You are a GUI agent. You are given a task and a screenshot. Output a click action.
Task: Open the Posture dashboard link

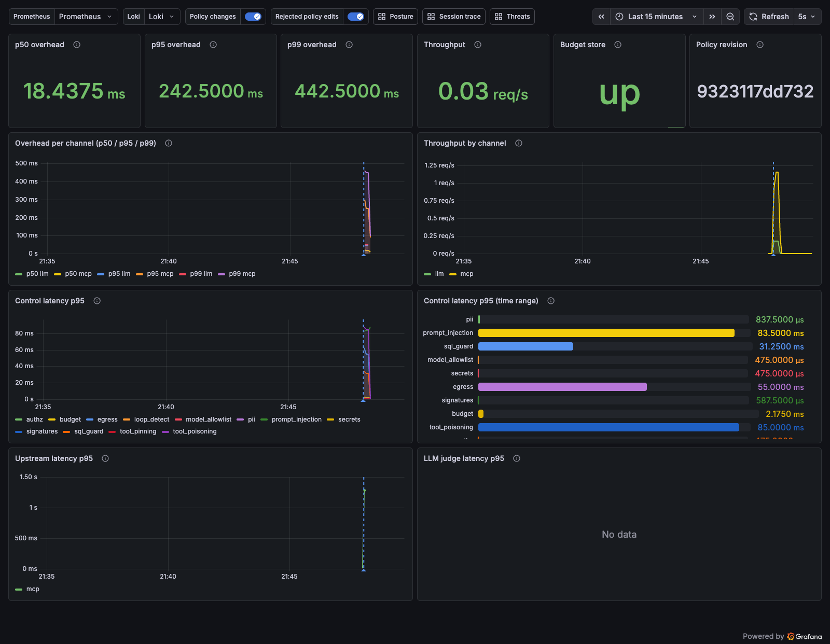(x=395, y=17)
